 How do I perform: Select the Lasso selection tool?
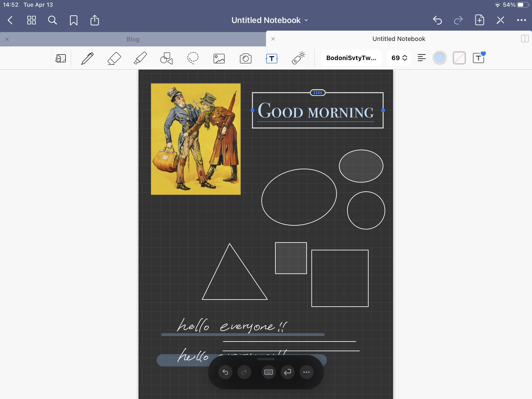(193, 58)
